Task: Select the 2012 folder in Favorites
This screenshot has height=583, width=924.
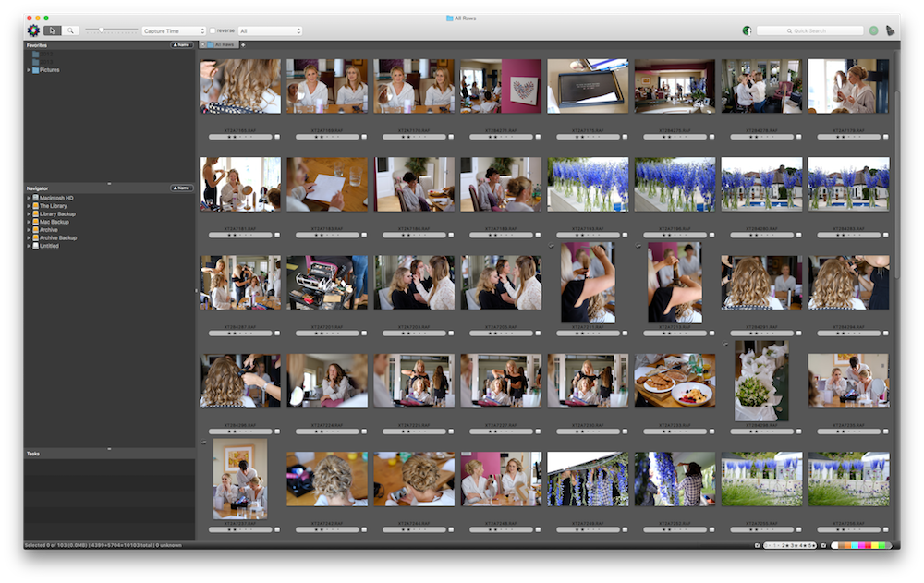Action: (x=43, y=55)
